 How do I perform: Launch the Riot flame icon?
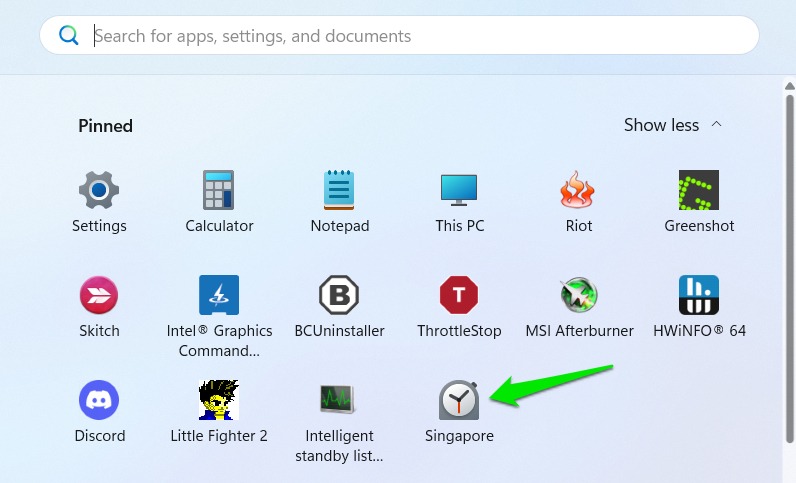click(x=578, y=189)
